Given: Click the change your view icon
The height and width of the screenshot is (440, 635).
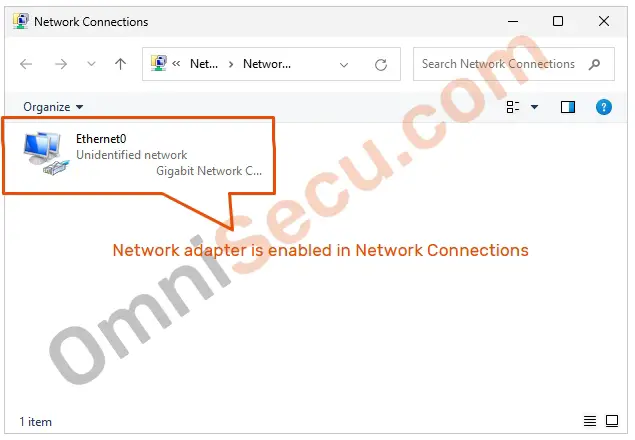Looking at the screenshot, I should pyautogui.click(x=513, y=107).
